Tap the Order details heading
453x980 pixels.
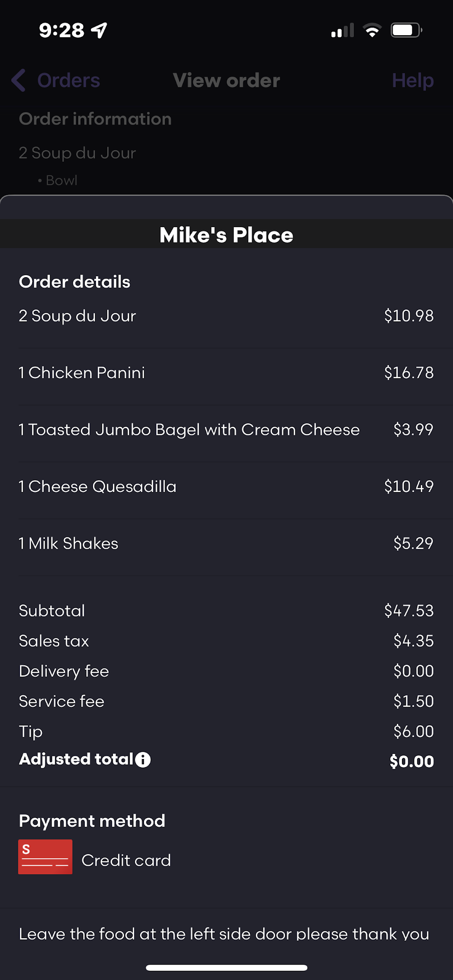tap(75, 282)
